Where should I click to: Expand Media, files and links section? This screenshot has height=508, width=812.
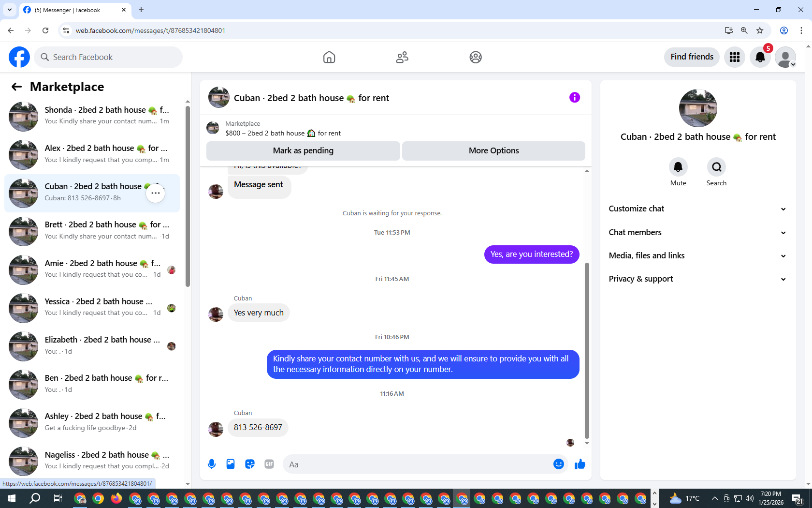pos(697,255)
